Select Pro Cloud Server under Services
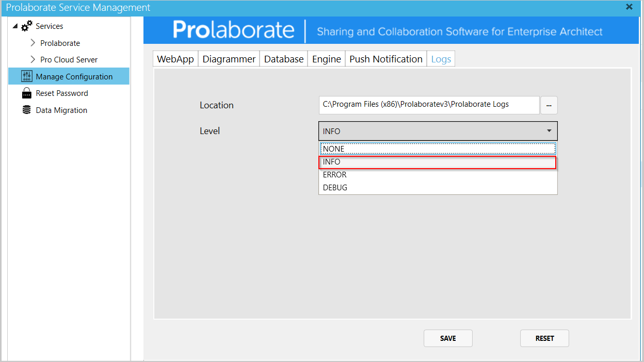Viewport: 644px width, 362px height. point(69,59)
